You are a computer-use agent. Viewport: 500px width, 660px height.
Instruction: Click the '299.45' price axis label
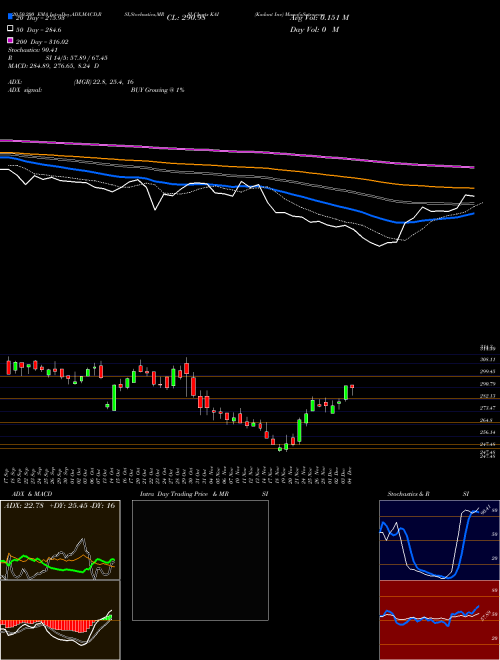[489, 372]
